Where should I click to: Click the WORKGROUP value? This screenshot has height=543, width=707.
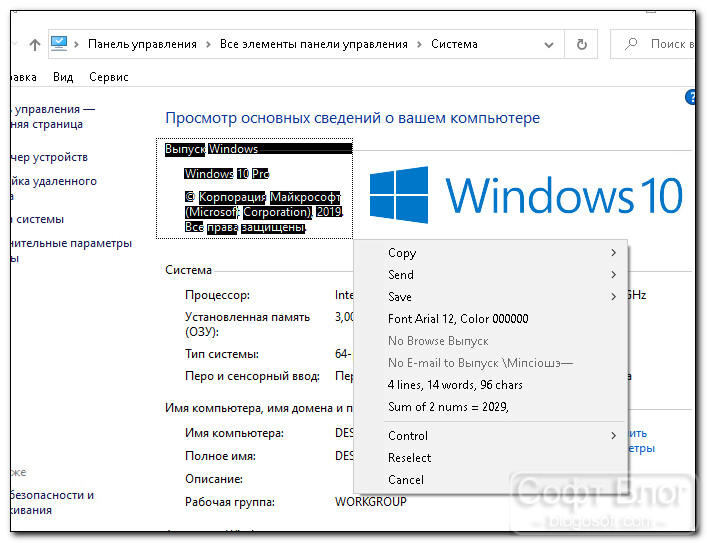coord(371,502)
